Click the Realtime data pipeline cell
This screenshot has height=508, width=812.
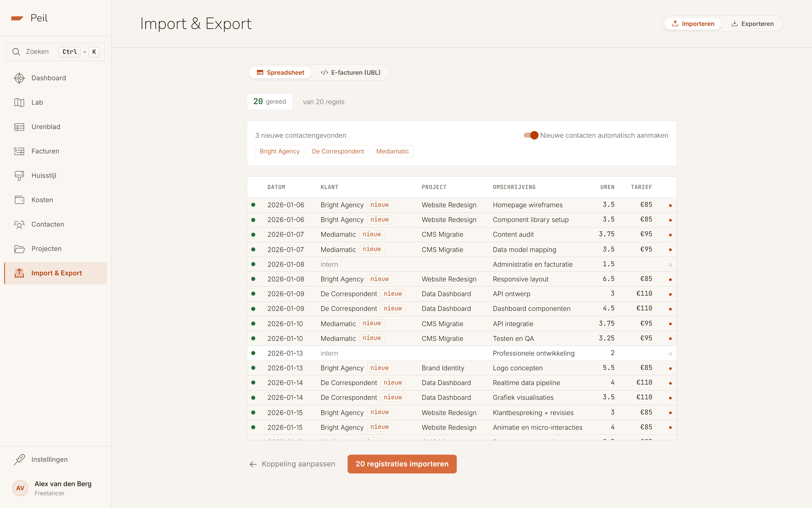[526, 383]
